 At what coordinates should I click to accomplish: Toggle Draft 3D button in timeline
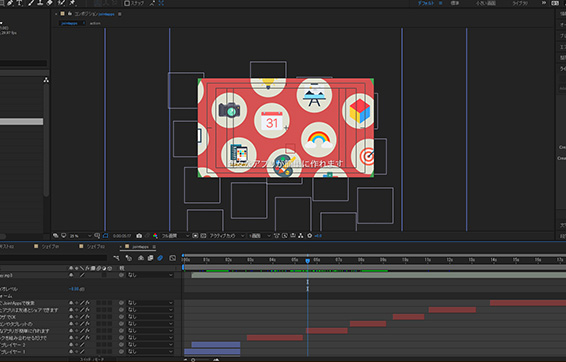[x=129, y=258]
